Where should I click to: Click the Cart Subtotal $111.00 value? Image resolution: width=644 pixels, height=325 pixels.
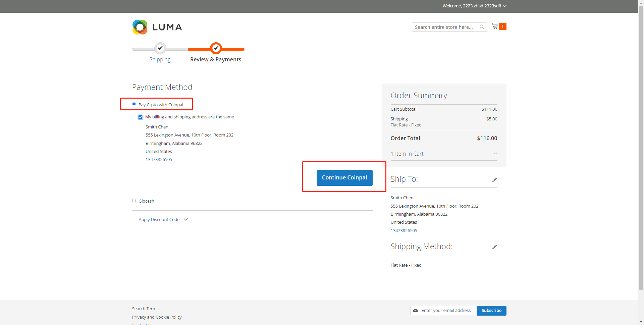[x=489, y=109]
